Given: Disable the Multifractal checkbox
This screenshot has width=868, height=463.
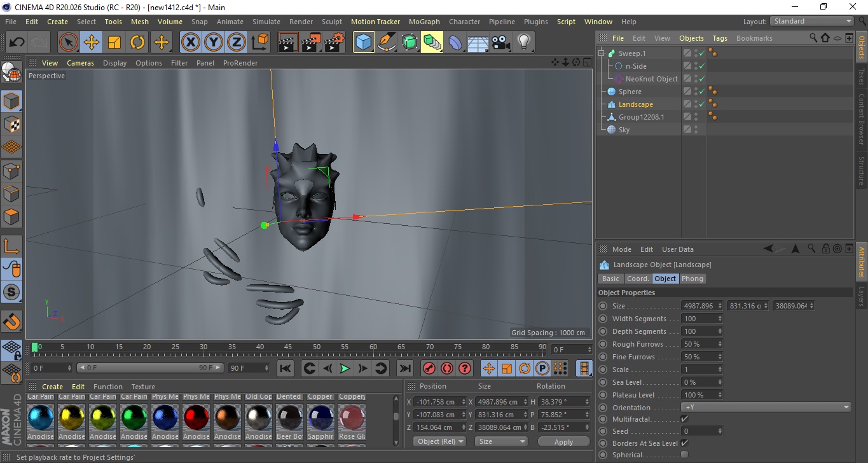Looking at the screenshot, I should coord(684,419).
